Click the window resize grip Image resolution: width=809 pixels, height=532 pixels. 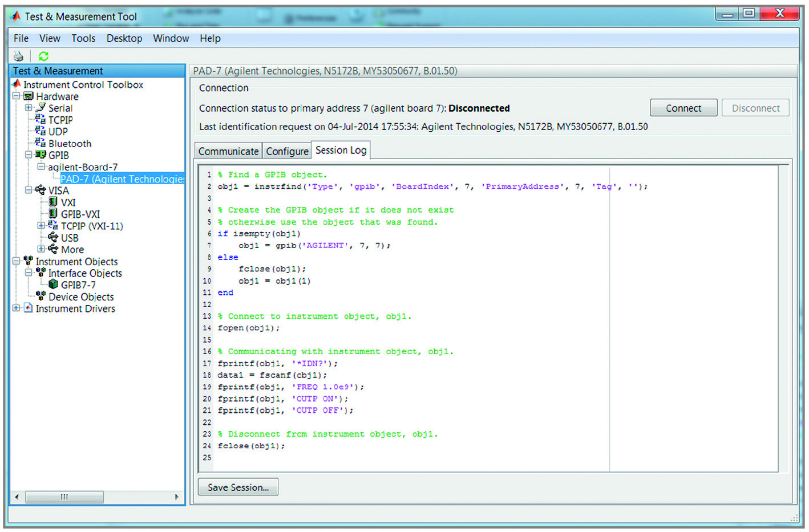pyautogui.click(x=794, y=517)
